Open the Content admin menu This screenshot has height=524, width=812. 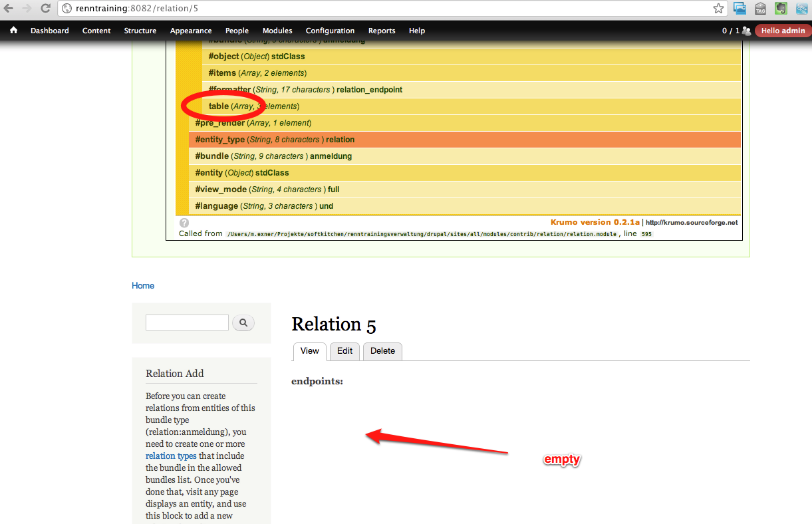(x=96, y=31)
